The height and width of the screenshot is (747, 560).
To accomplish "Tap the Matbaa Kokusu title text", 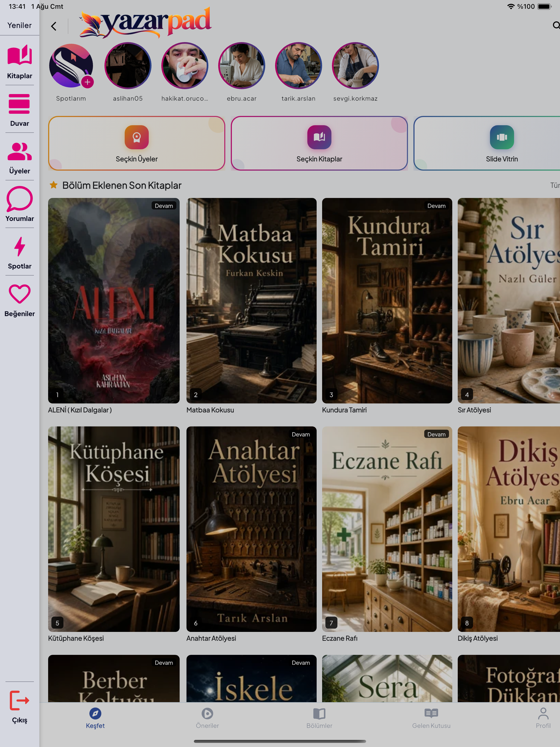I will 210,410.
